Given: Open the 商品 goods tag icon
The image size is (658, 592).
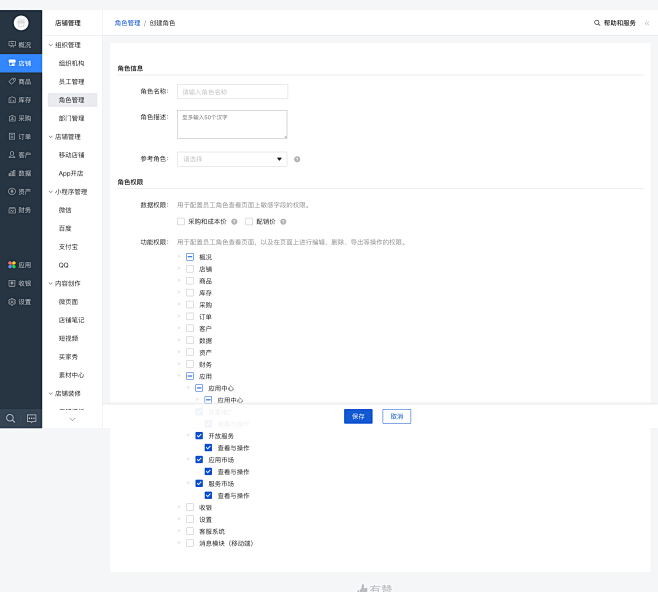Looking at the screenshot, I should click(12, 81).
